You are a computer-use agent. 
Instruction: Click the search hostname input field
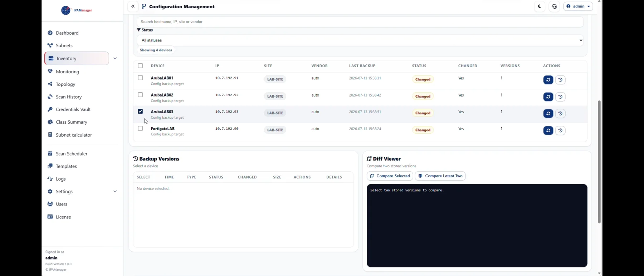pyautogui.click(x=360, y=22)
